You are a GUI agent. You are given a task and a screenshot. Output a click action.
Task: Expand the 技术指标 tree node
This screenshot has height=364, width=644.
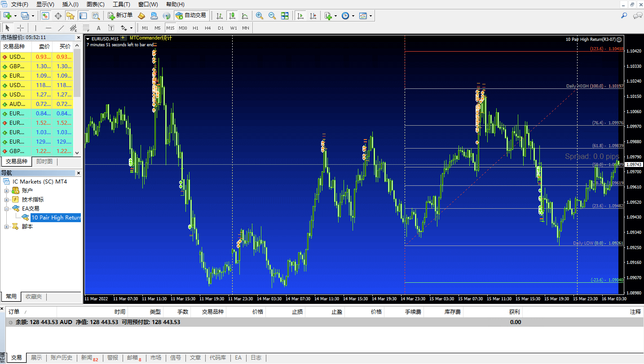pos(7,200)
